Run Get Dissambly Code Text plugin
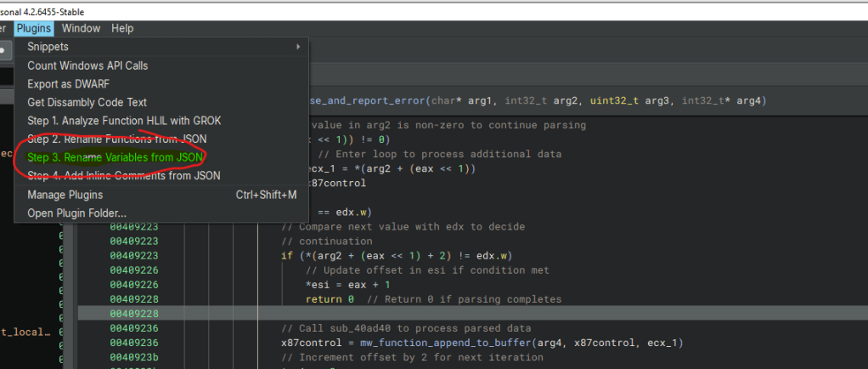The height and width of the screenshot is (369, 868). tap(87, 102)
